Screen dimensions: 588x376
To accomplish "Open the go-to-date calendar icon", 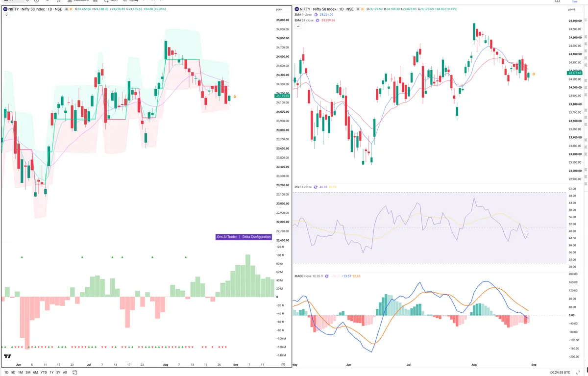I will pos(74,373).
